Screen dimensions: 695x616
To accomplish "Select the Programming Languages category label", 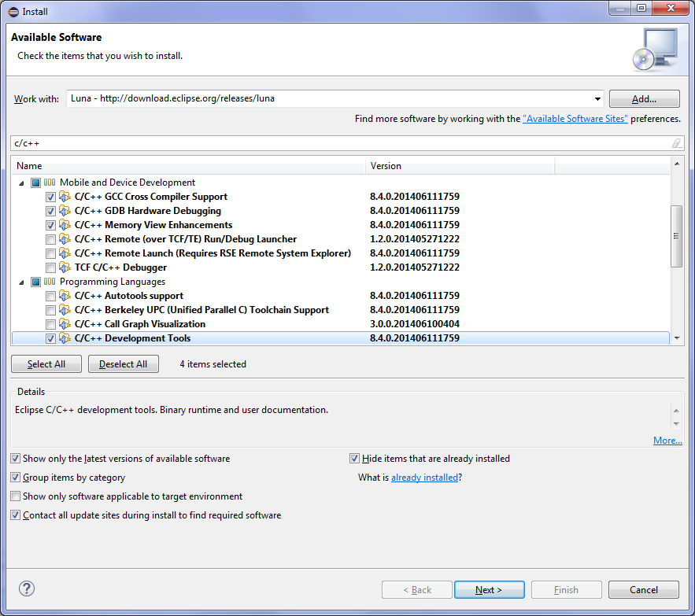I will (113, 282).
